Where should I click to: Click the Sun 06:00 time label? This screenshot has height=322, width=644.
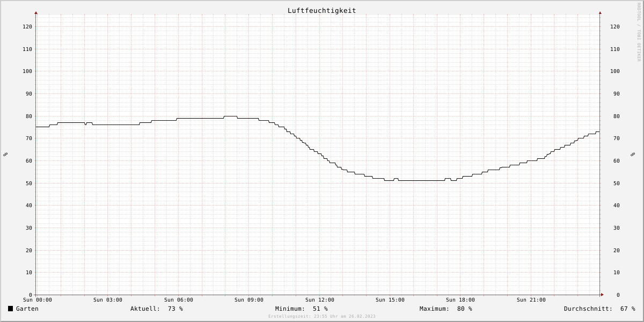click(x=179, y=300)
